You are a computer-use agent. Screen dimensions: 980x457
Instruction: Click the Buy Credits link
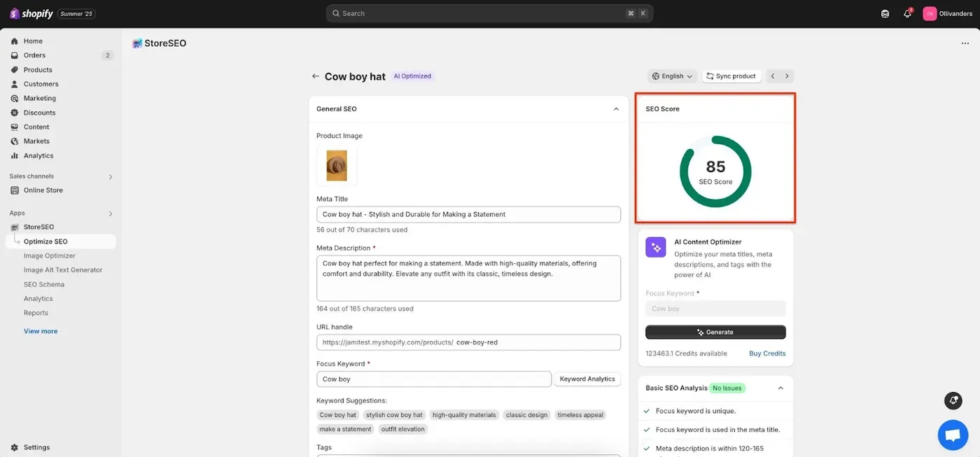(x=767, y=353)
